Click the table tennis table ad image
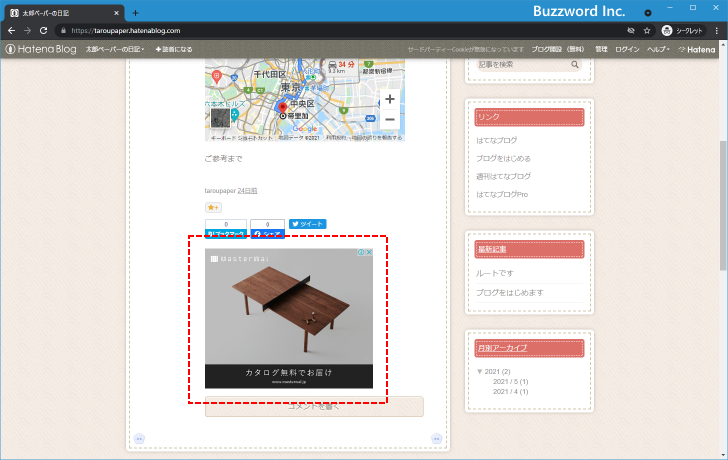This screenshot has height=460, width=728. (x=289, y=306)
